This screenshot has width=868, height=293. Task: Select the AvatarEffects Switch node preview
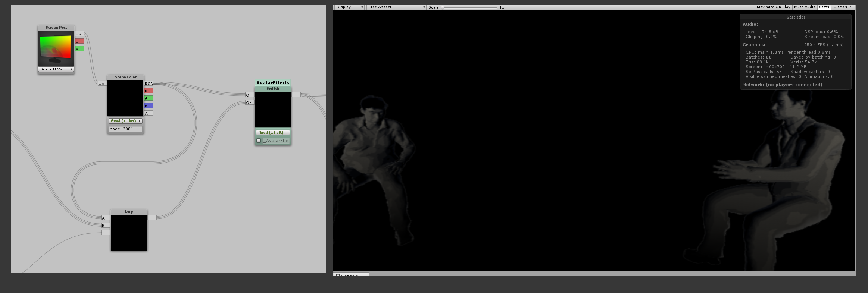tap(273, 110)
